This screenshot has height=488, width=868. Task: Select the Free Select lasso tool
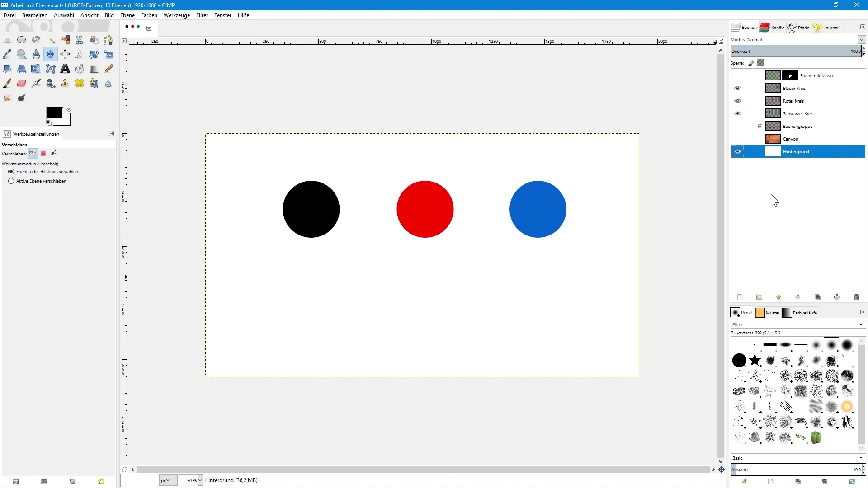point(36,40)
